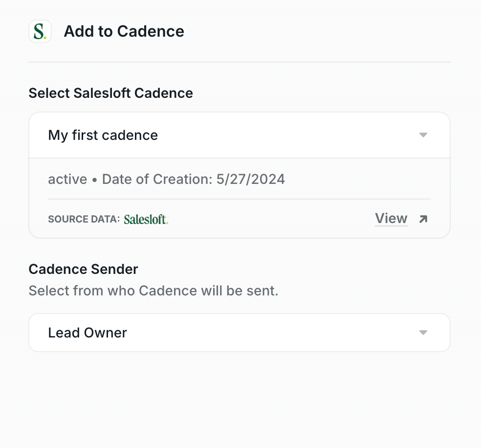Click the Date of Creation 5/27/2024 text

click(x=193, y=179)
